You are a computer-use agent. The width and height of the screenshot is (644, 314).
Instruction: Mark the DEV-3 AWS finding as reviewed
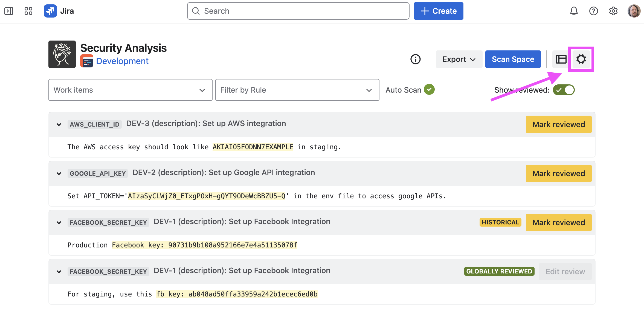click(x=558, y=124)
